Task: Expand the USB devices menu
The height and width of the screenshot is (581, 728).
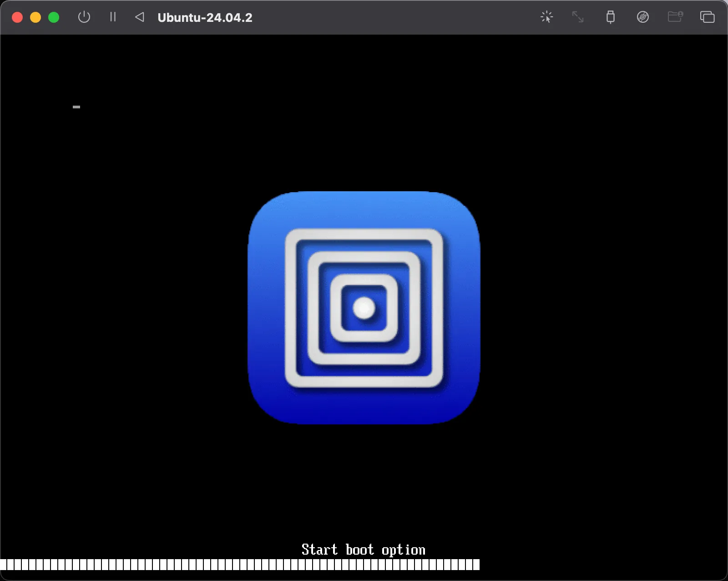Action: click(610, 17)
